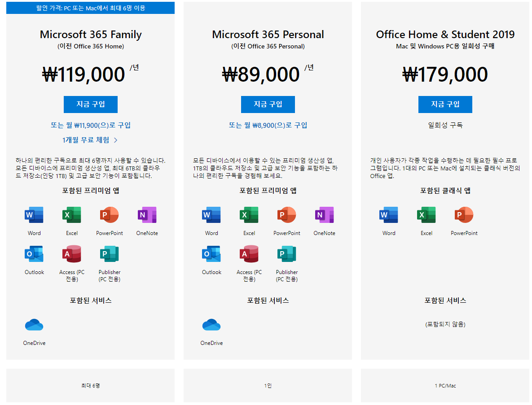This screenshot has width=532, height=405.
Task: Click 지금 구입 button for Microsoft 365 Personal
Action: [268, 105]
